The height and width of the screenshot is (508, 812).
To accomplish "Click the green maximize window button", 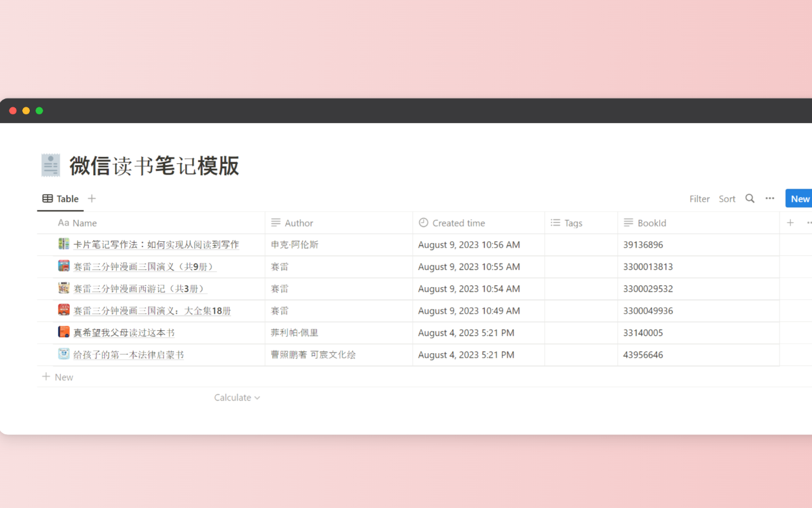I will [x=39, y=110].
